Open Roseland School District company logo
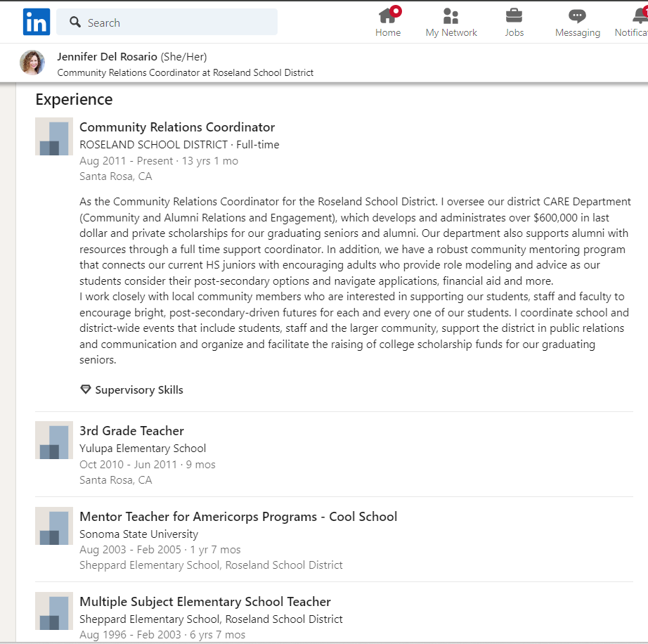648x644 pixels. [x=54, y=136]
